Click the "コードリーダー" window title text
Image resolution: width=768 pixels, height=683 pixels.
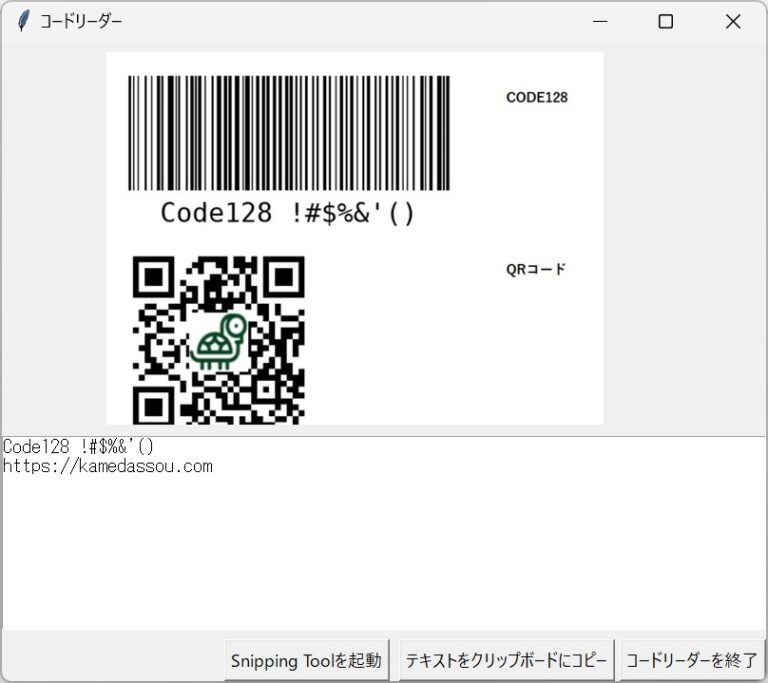pyautogui.click(x=81, y=21)
